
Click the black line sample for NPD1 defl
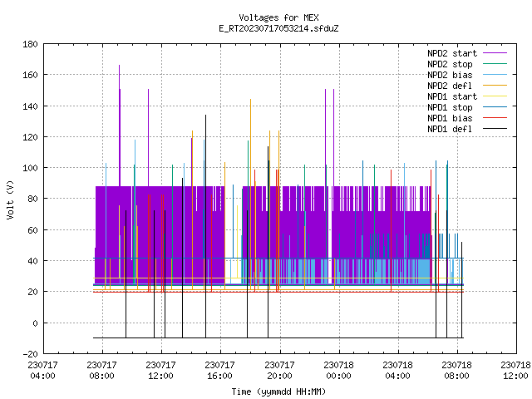(495, 129)
